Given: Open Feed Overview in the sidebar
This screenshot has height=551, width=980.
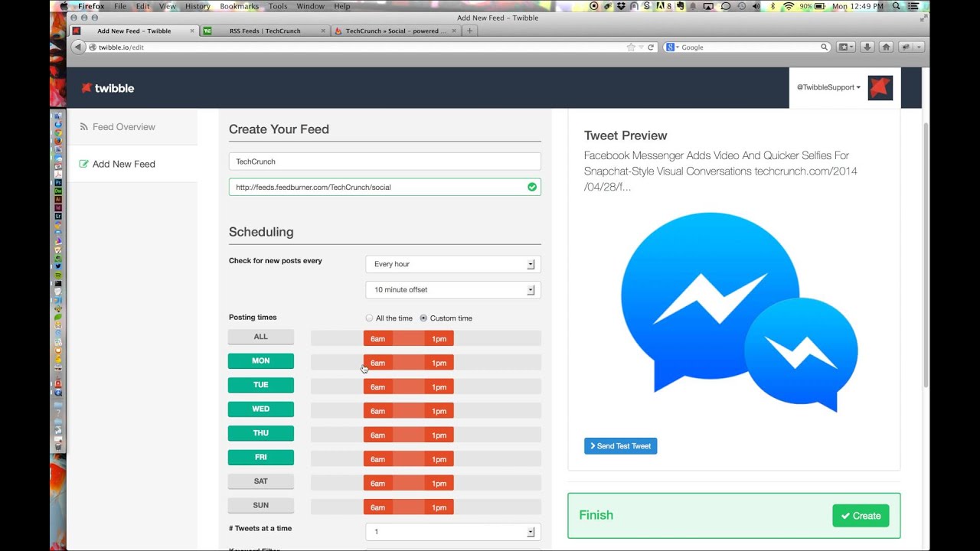Looking at the screenshot, I should click(x=132, y=127).
